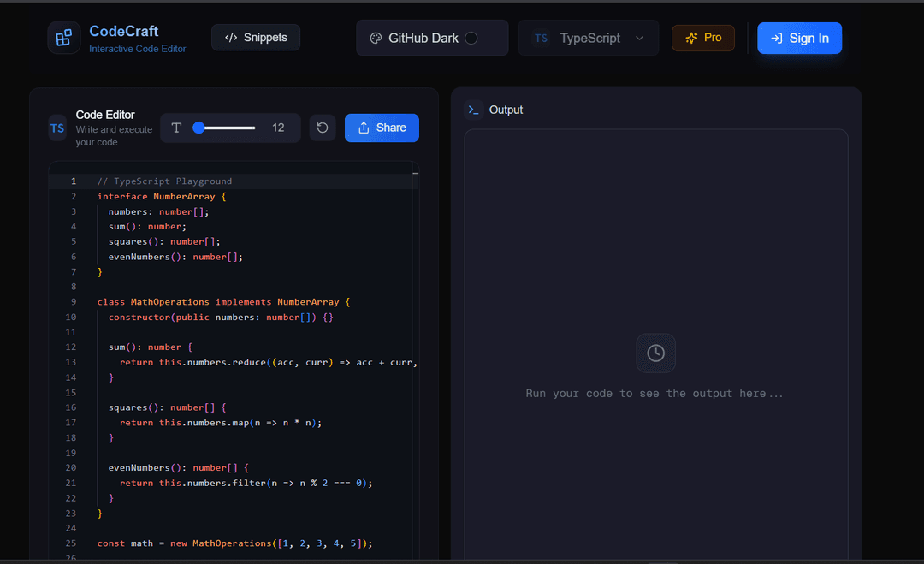Click the reduce return statement on line 13
Screen dimensions: 924x564
[x=269, y=363]
